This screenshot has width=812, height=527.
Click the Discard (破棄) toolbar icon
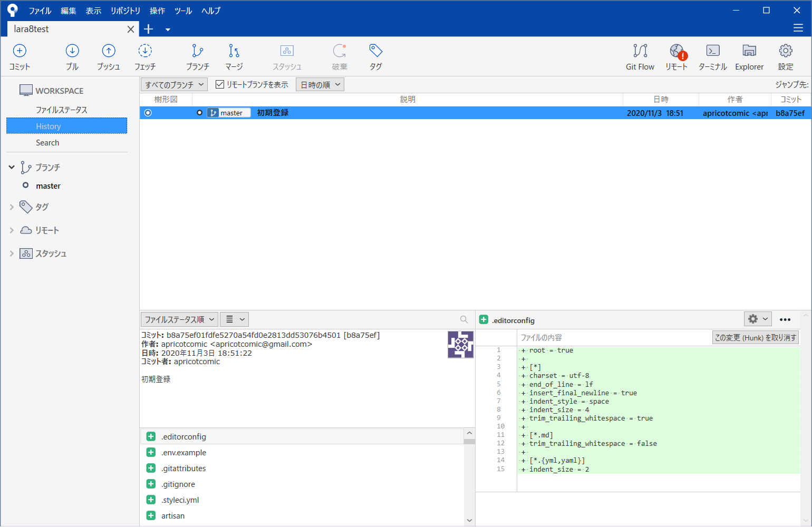pos(340,51)
